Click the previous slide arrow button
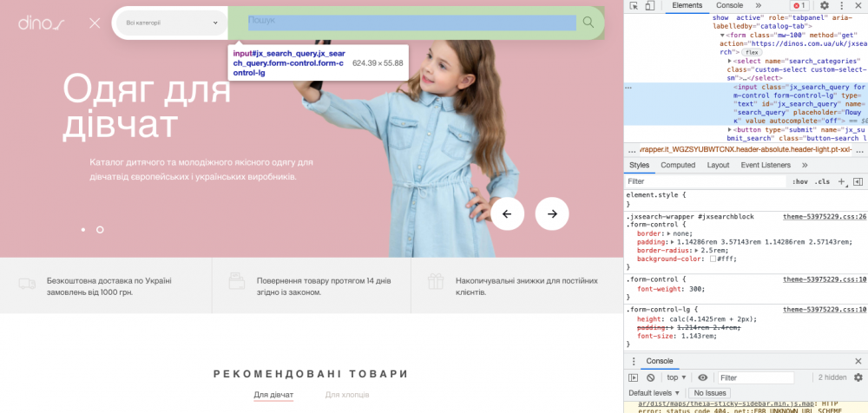868x413 pixels. coord(507,213)
